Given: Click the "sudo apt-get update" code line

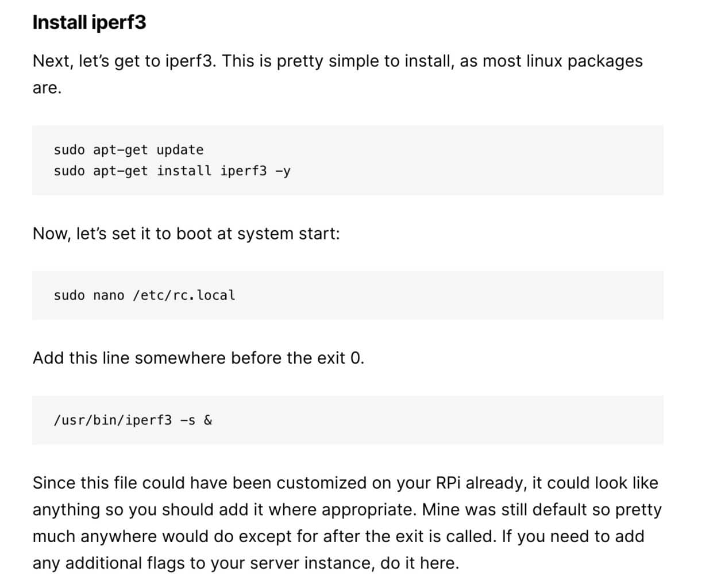Looking at the screenshot, I should [x=129, y=150].
